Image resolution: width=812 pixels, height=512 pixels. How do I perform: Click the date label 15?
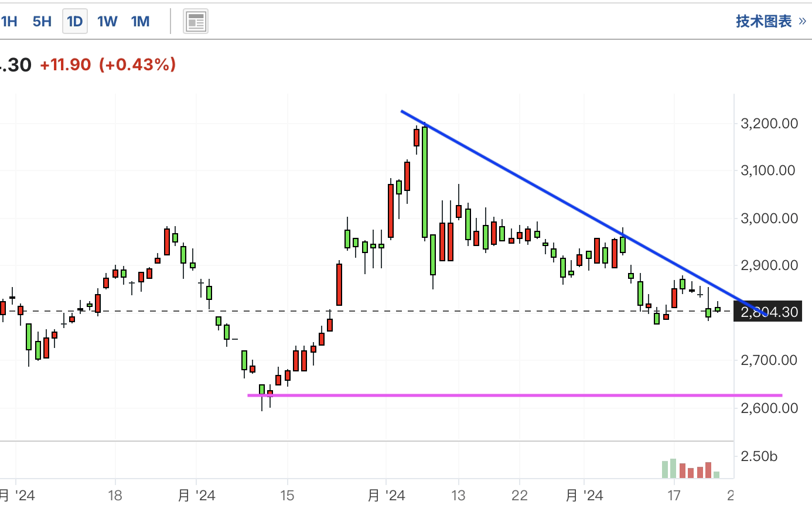[x=287, y=496]
